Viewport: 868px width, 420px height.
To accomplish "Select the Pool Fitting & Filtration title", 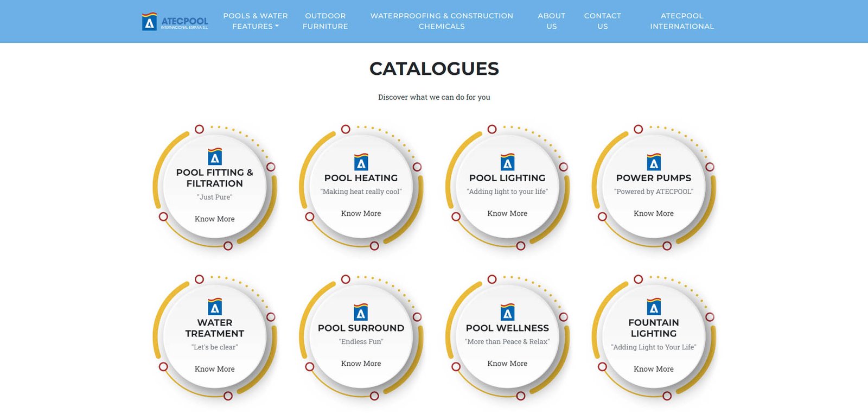I will (215, 178).
